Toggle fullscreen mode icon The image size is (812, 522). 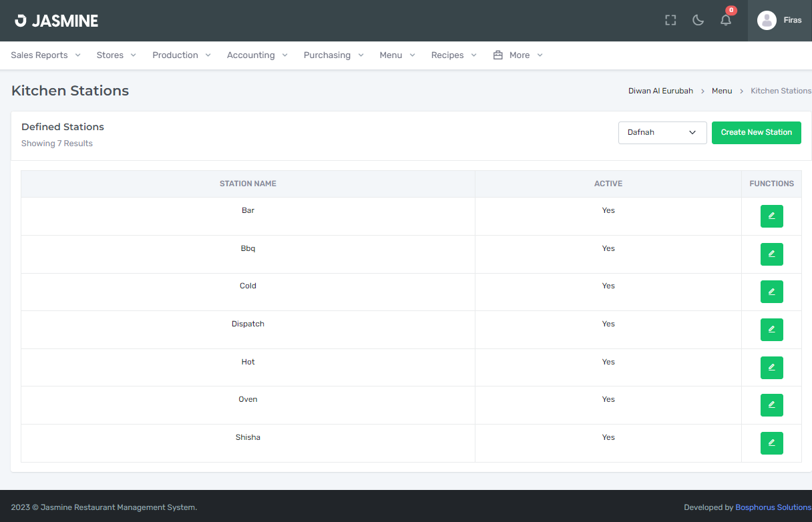(670, 21)
